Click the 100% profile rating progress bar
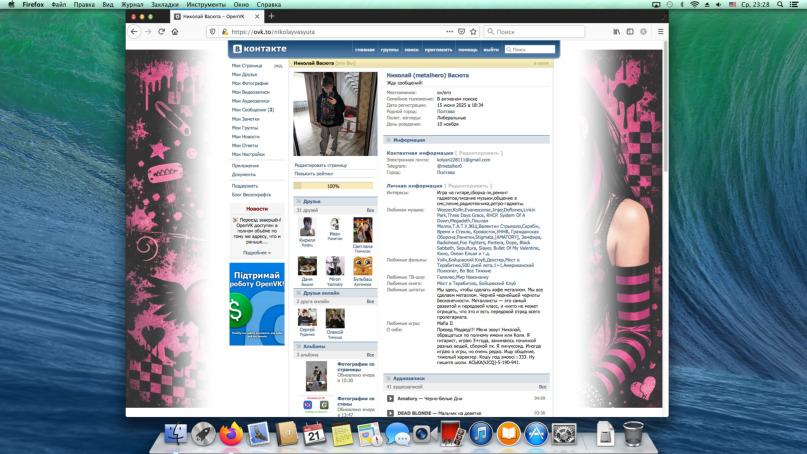 pos(333,186)
